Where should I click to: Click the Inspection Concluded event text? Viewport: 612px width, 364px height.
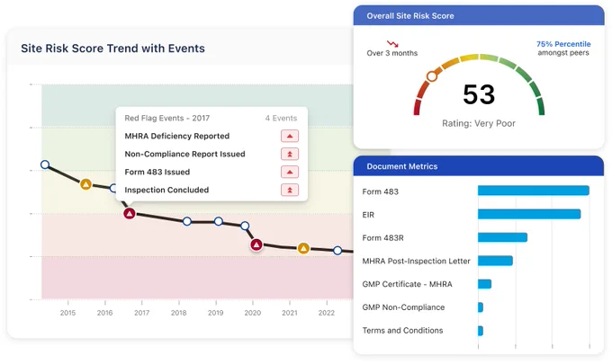click(x=166, y=190)
